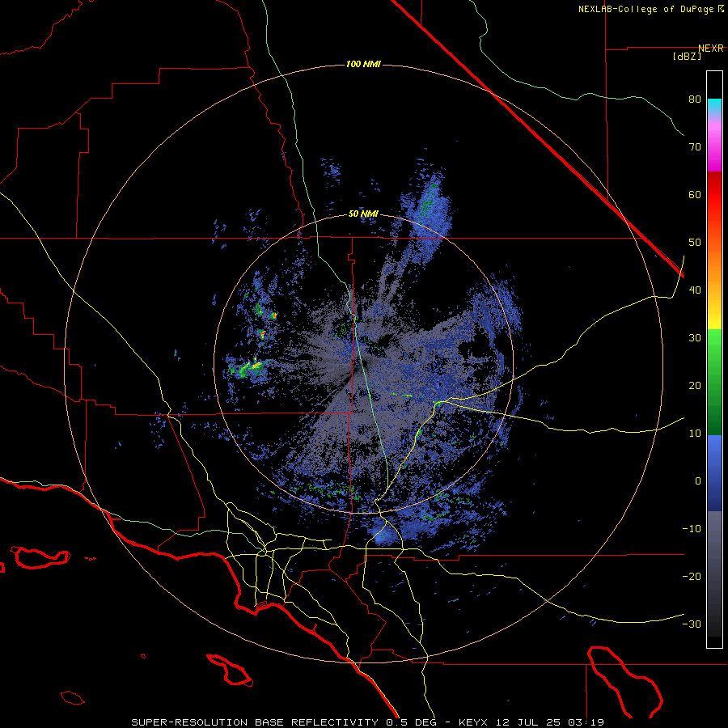Click the 40 value on dBZ scale
728x728 pixels.
tap(695, 290)
